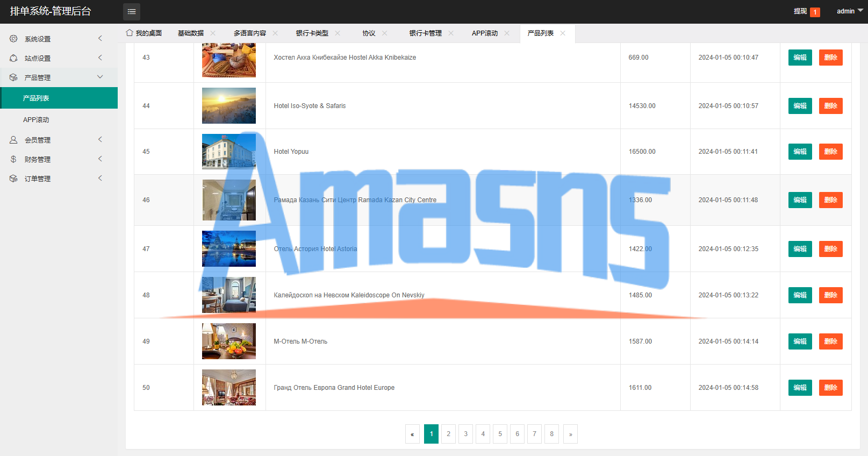Select 产品列表 in sidebar
The height and width of the screenshot is (456, 868).
[x=59, y=98]
